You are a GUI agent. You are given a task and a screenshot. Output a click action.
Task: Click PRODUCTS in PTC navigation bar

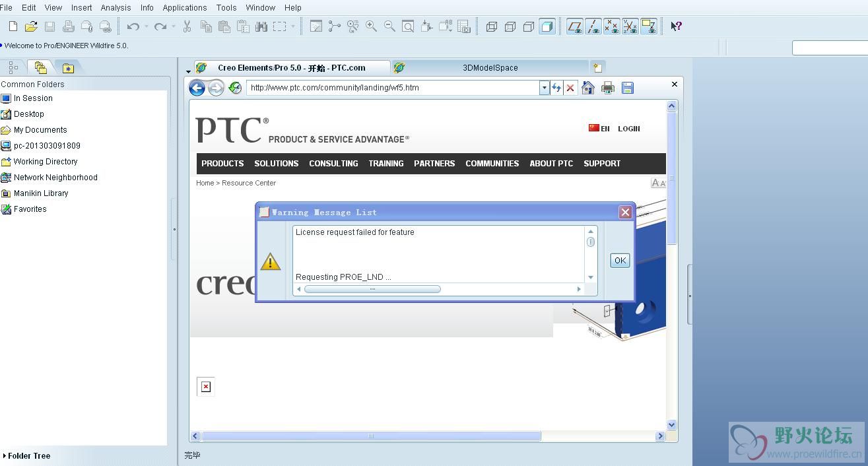tap(222, 164)
